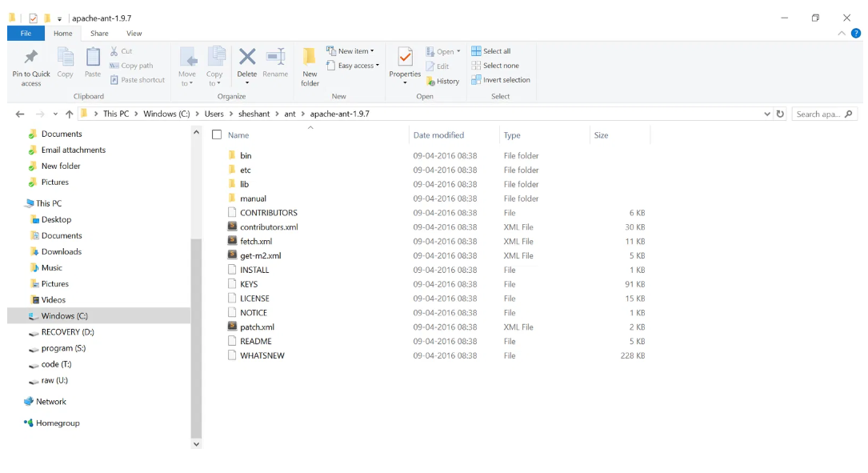
Task: Click the 'ant' breadcrumb in the address bar
Action: (290, 114)
